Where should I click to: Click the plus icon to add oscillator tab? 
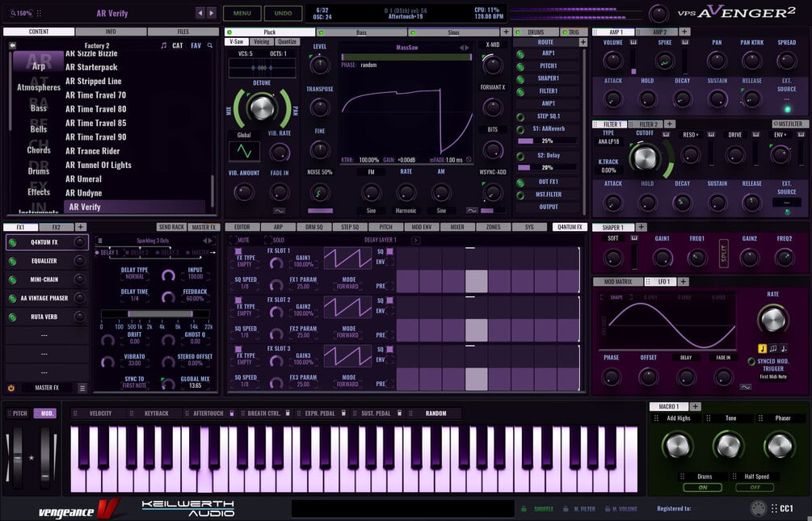pyautogui.click(x=507, y=32)
